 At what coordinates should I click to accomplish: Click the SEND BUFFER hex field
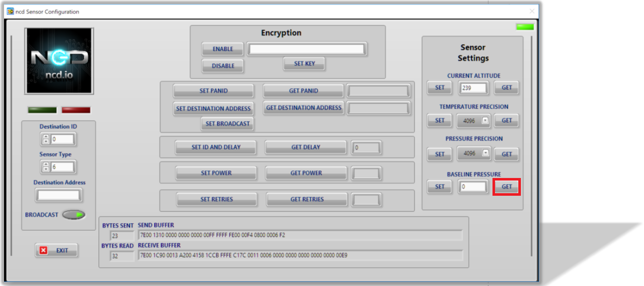300,235
